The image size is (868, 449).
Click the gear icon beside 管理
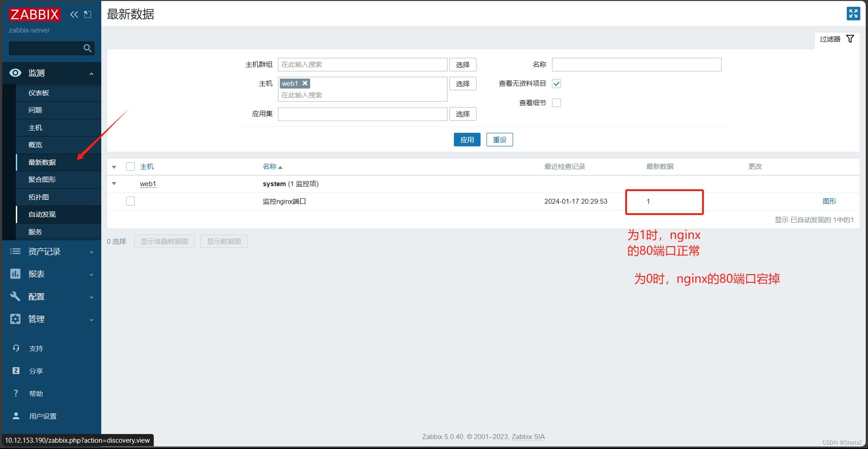tap(15, 319)
